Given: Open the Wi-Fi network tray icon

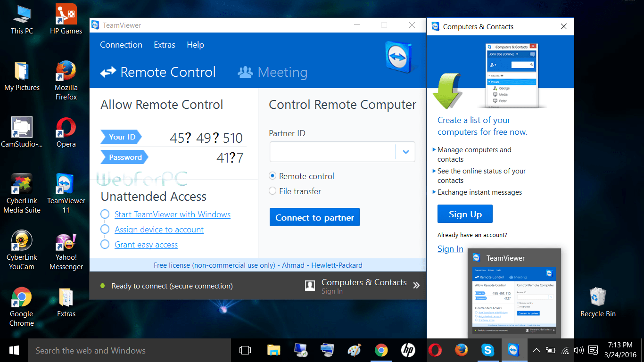Looking at the screenshot, I should coord(565,350).
